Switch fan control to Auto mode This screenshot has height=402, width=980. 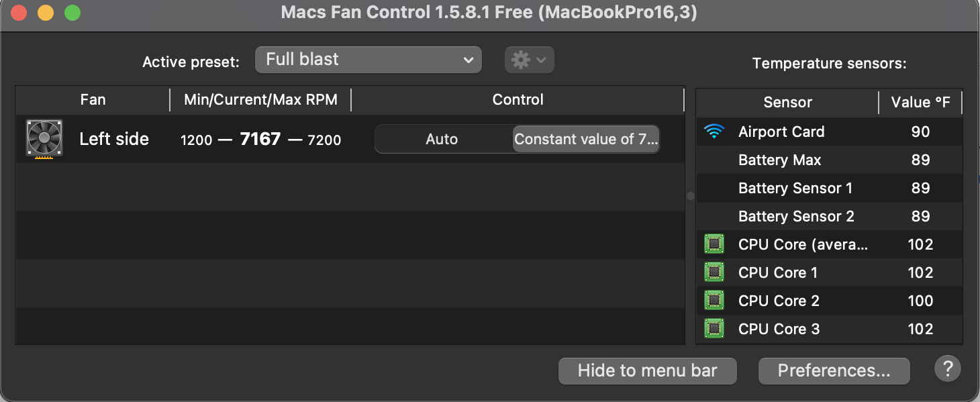pyautogui.click(x=443, y=139)
